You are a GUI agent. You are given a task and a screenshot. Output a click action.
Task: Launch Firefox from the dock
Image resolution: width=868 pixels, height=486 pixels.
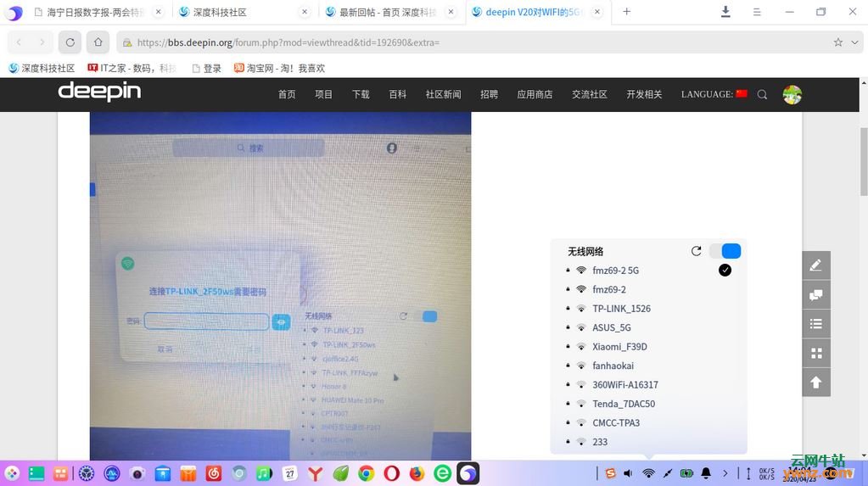click(417, 473)
